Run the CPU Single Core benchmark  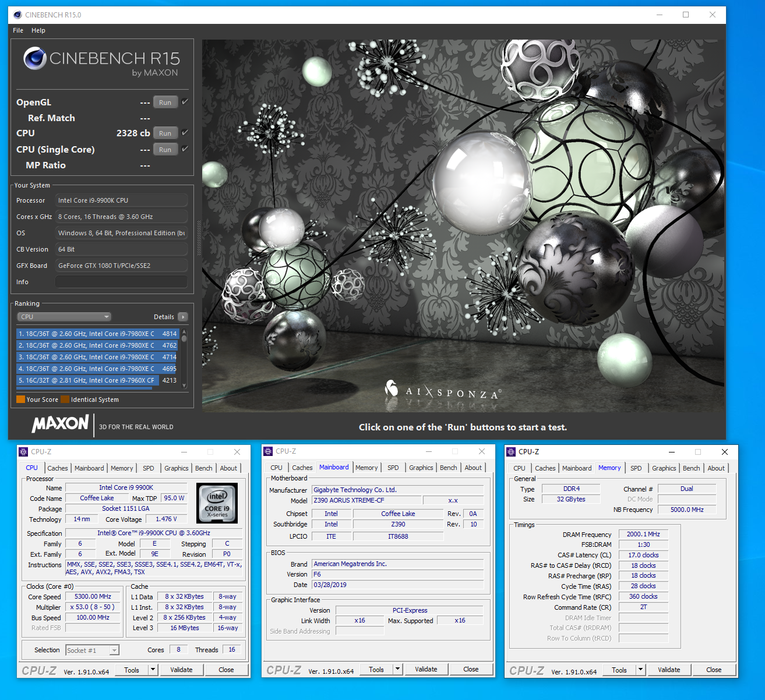[165, 150]
